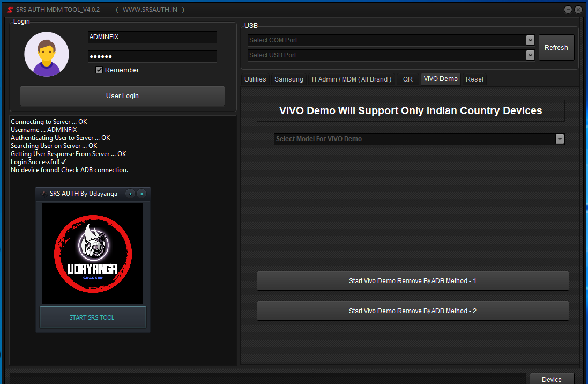The height and width of the screenshot is (384, 588).
Task: Expand the Select Model For VIVO Demo dropdown
Action: click(560, 139)
